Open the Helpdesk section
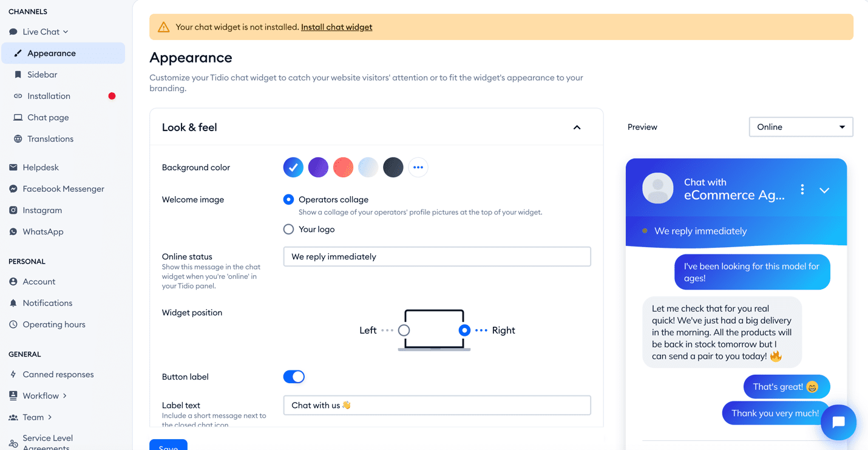 [x=41, y=167]
